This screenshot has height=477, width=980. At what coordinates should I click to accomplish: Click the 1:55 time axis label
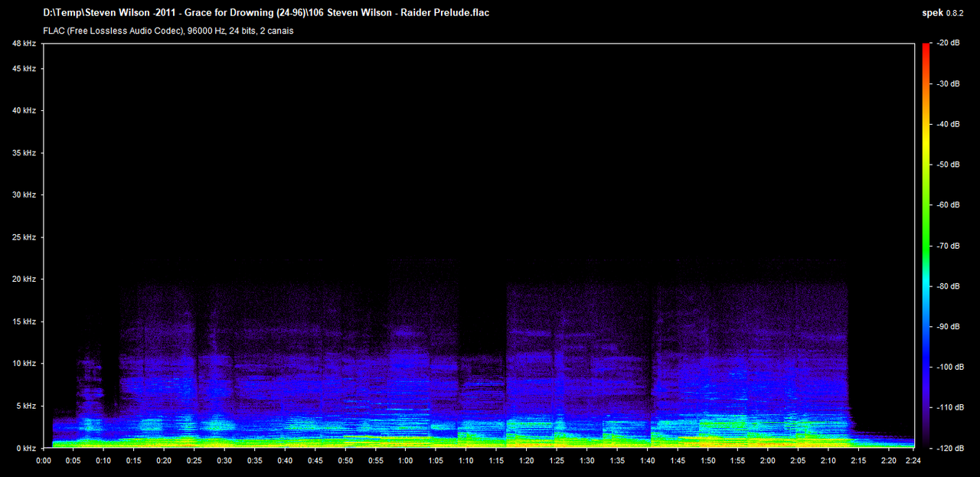tap(738, 461)
